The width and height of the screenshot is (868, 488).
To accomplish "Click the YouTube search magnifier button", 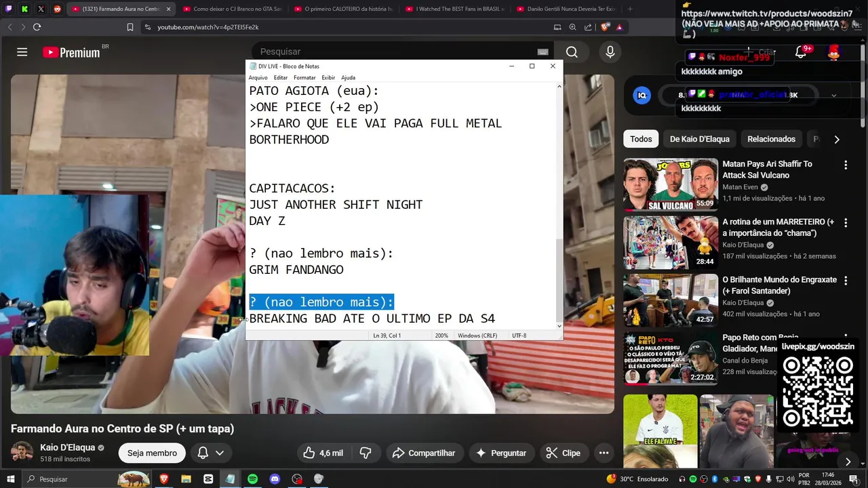I will [572, 52].
